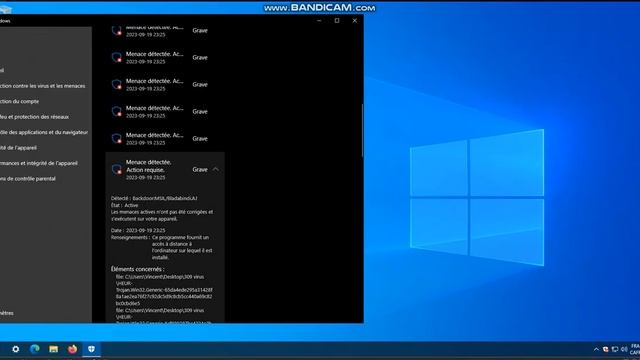Select the 'Menace détectée. Action requise.' heading

149,166
